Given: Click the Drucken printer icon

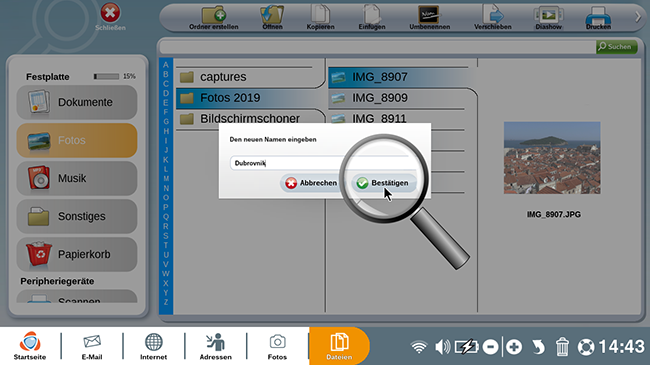Looking at the screenshot, I should [x=598, y=18].
